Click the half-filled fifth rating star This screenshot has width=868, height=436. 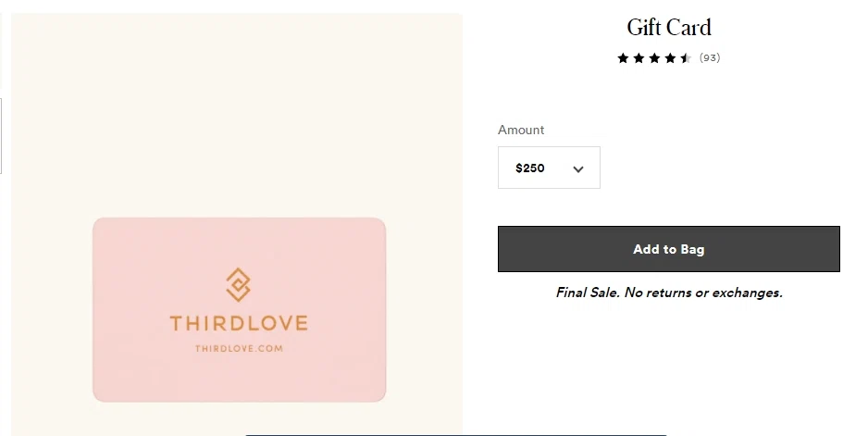pyautogui.click(x=686, y=58)
